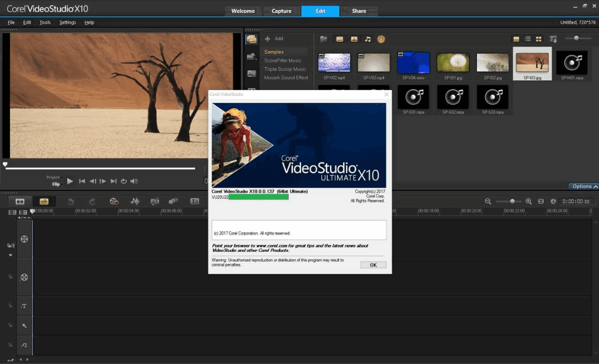Switch preview to Project mode
Image resolution: width=599 pixels, height=364 pixels.
click(53, 177)
